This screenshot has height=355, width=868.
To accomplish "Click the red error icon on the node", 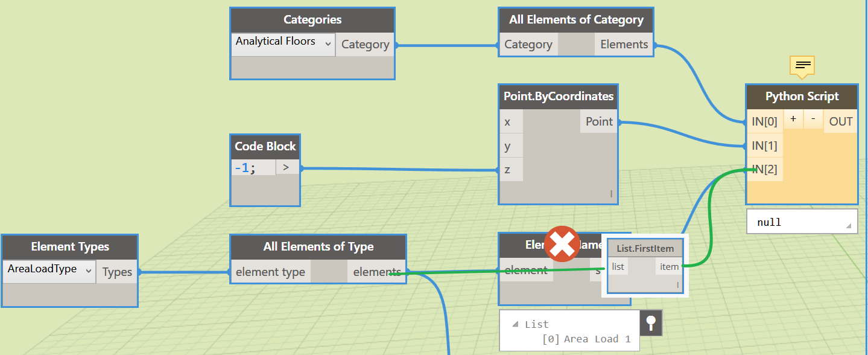I will click(562, 244).
